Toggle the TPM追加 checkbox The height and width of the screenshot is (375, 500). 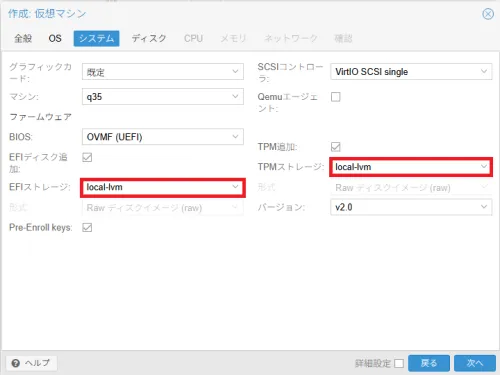click(x=336, y=147)
